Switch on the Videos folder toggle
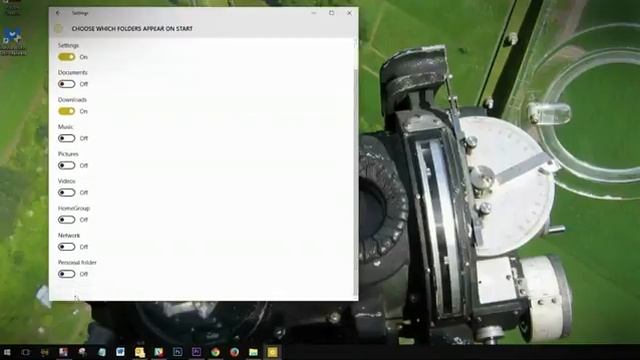 (x=67, y=193)
